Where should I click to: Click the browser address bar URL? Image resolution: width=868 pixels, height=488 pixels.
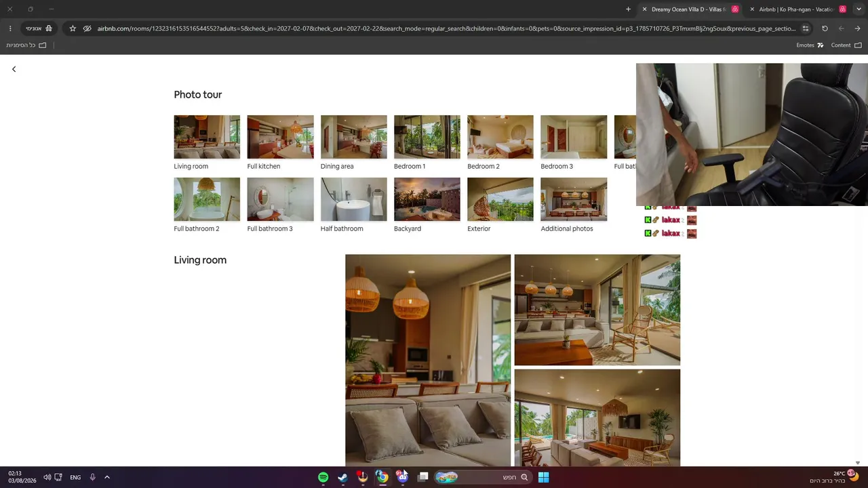click(446, 28)
